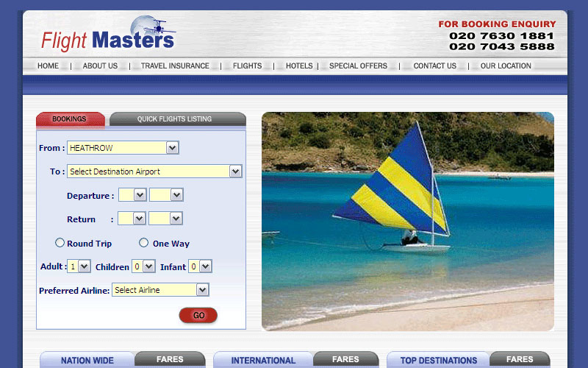Switch to QUICK FLIGHTS LISTING tab

[178, 119]
